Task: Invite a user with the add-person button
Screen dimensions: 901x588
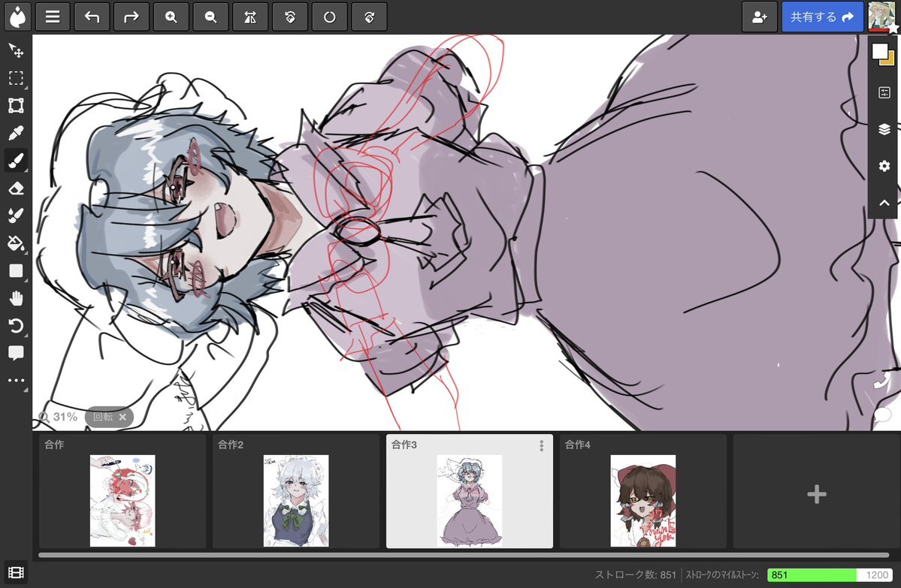Action: coord(760,17)
